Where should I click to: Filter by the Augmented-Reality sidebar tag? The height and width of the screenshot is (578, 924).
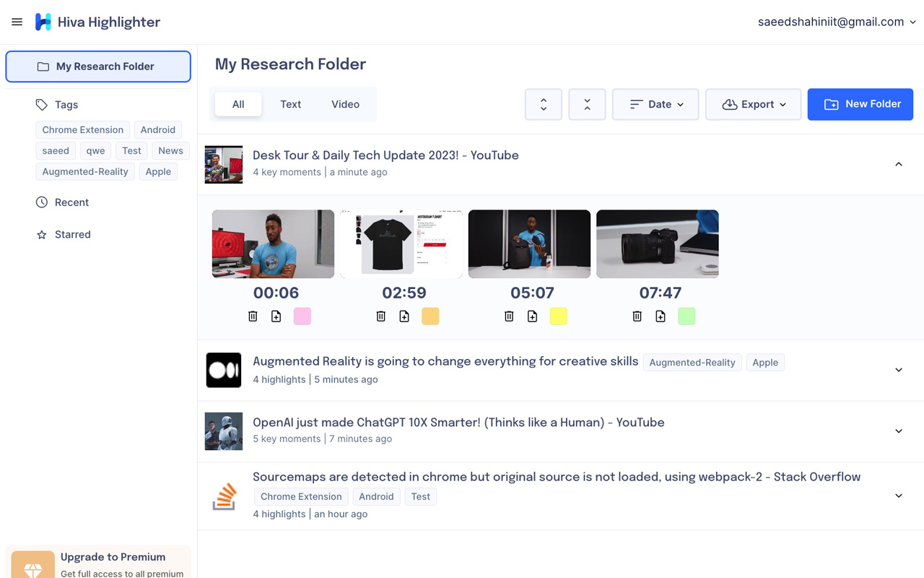tap(85, 172)
